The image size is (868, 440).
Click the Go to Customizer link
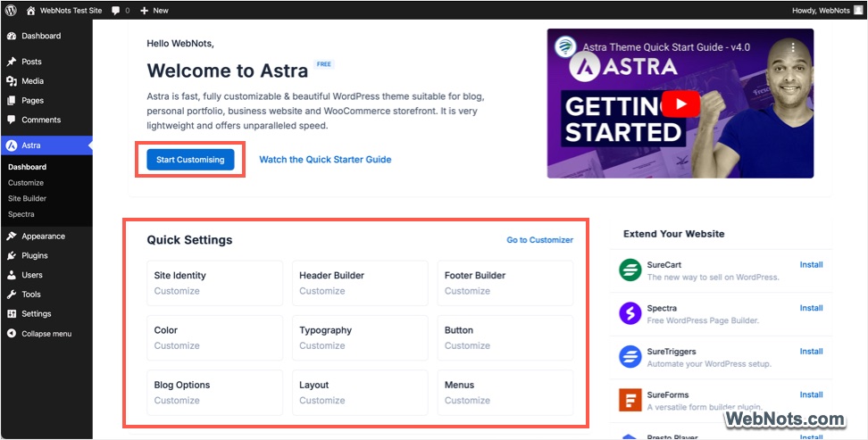click(x=539, y=240)
